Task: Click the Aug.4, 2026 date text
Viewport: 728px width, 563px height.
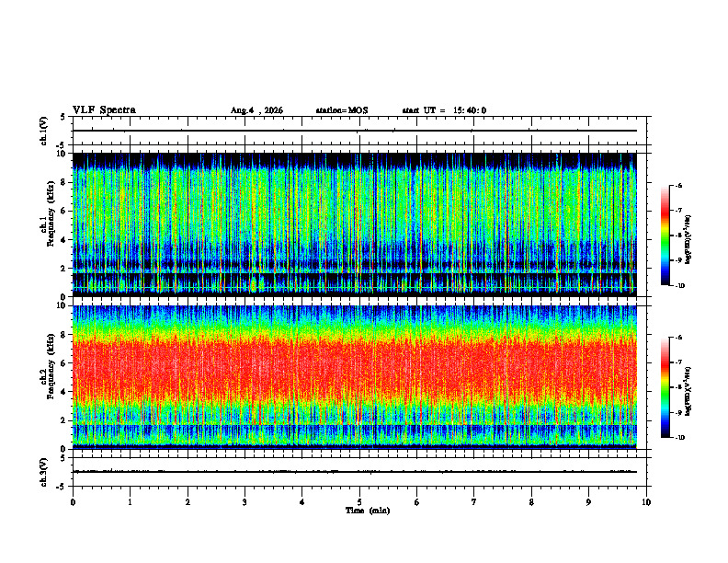Action: point(256,110)
